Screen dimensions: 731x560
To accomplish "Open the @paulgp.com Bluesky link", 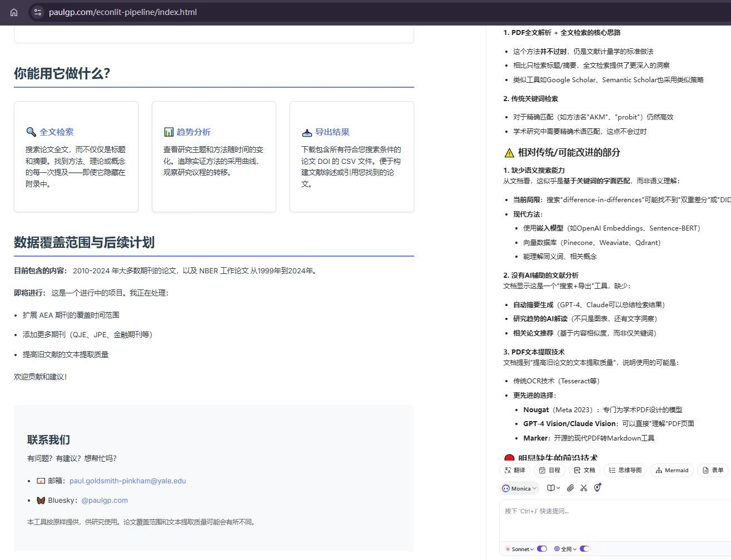I will (x=105, y=501).
